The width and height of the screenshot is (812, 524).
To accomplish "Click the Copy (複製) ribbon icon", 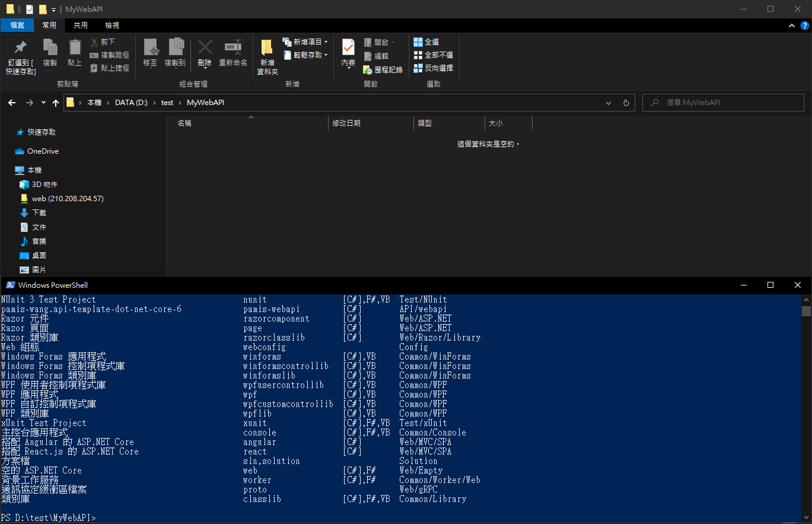I will coord(50,53).
